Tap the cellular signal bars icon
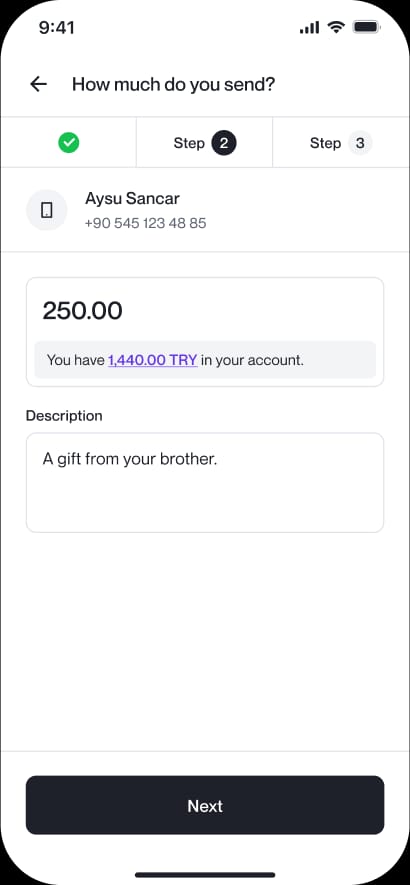This screenshot has height=885, width=410. coord(309,28)
